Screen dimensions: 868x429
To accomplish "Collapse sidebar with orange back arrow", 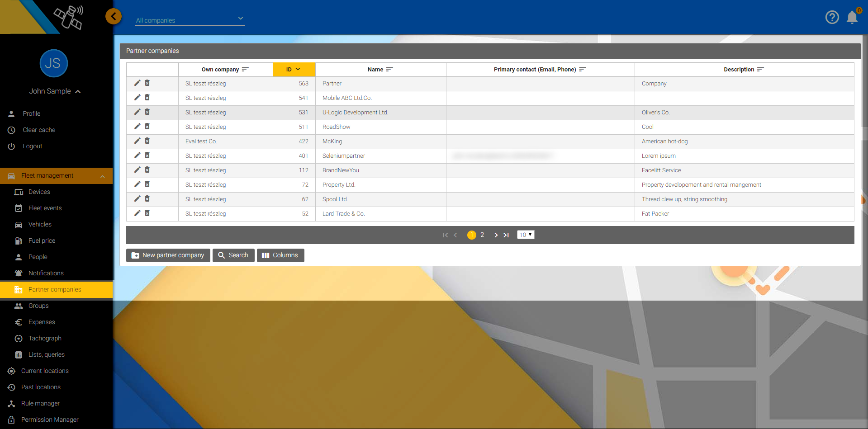I will pos(114,17).
